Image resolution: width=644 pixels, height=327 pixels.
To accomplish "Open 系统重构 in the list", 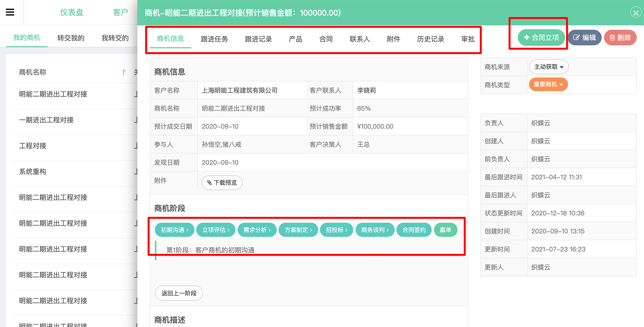I will point(33,172).
